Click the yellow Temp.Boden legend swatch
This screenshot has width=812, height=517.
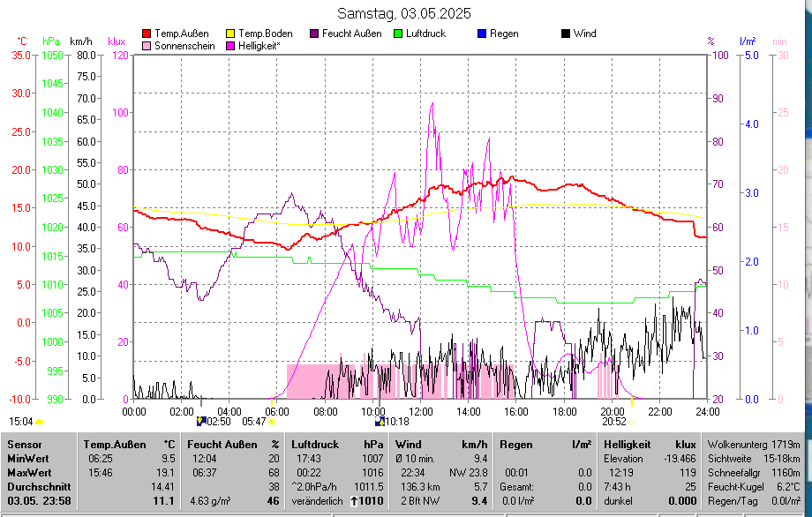click(x=230, y=34)
